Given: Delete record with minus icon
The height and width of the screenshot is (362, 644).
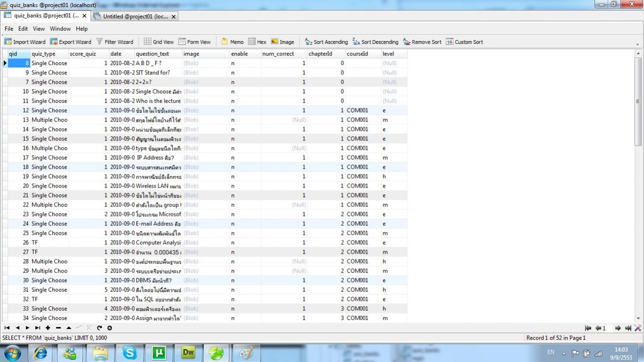Looking at the screenshot, I should coord(58,328).
